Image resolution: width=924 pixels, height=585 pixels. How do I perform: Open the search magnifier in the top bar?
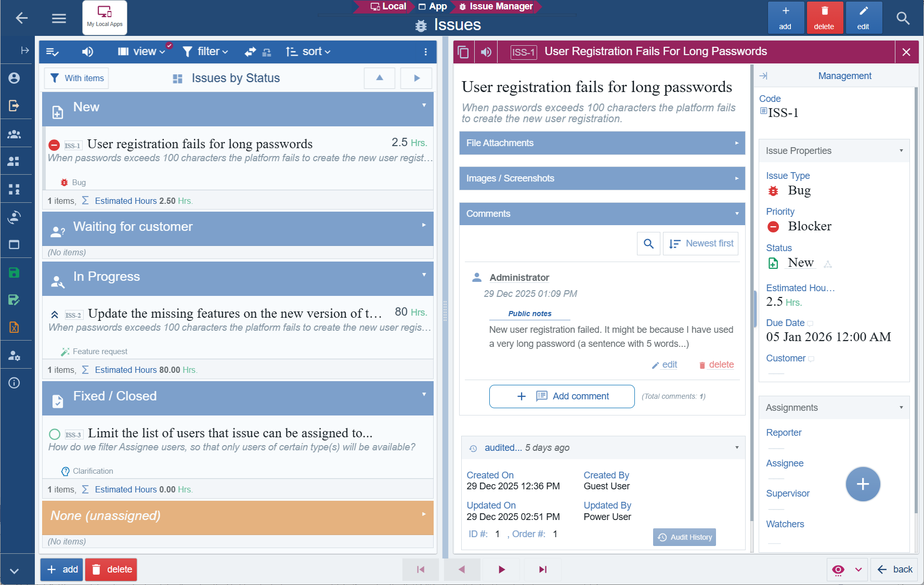[903, 17]
